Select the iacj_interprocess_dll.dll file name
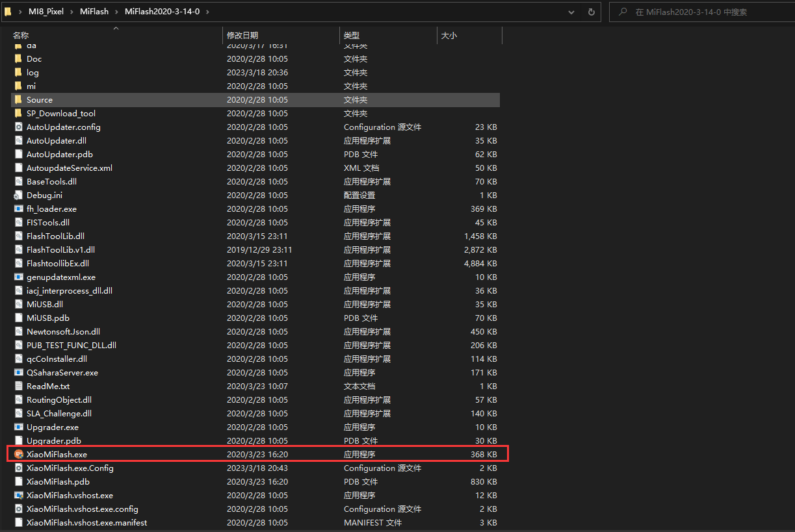Image resolution: width=795 pixels, height=532 pixels. (x=70, y=290)
